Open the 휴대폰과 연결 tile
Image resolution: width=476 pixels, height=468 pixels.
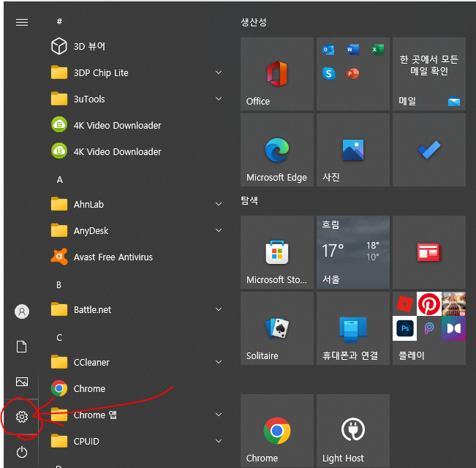(353, 328)
